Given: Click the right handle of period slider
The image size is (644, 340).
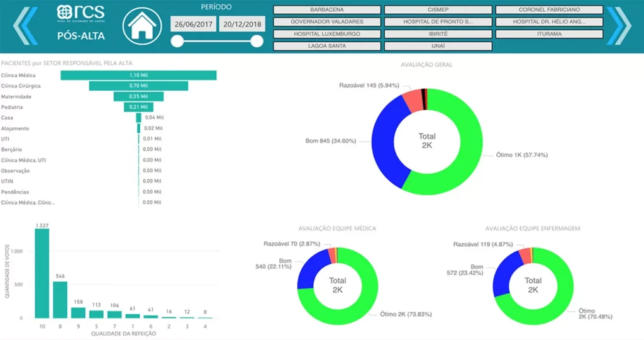Looking at the screenshot, I should (x=257, y=42).
